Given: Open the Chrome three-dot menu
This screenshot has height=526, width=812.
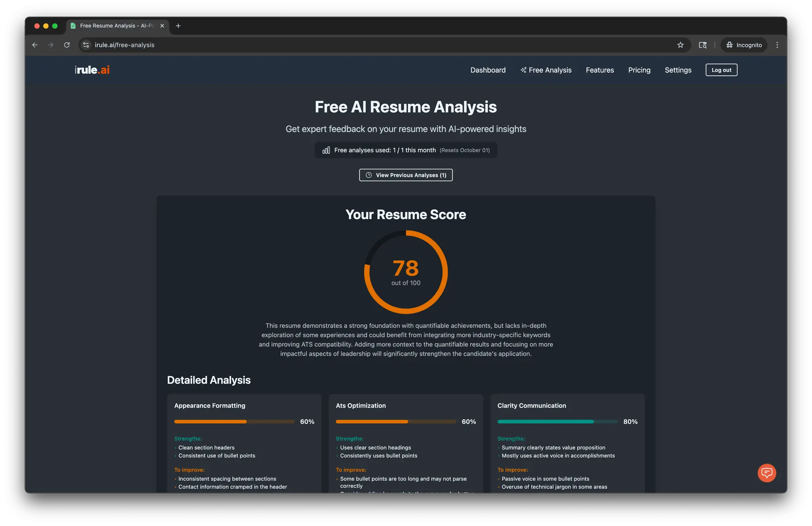Looking at the screenshot, I should tap(777, 45).
